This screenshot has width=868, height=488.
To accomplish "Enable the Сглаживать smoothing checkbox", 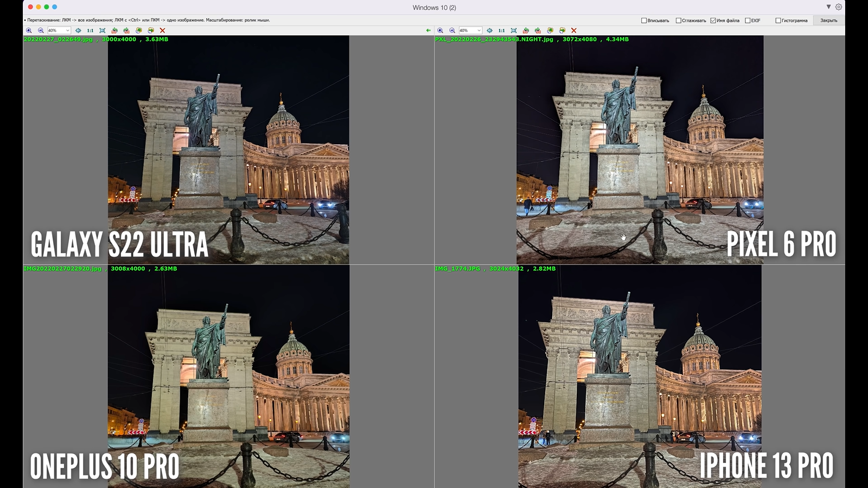I will (x=678, y=21).
